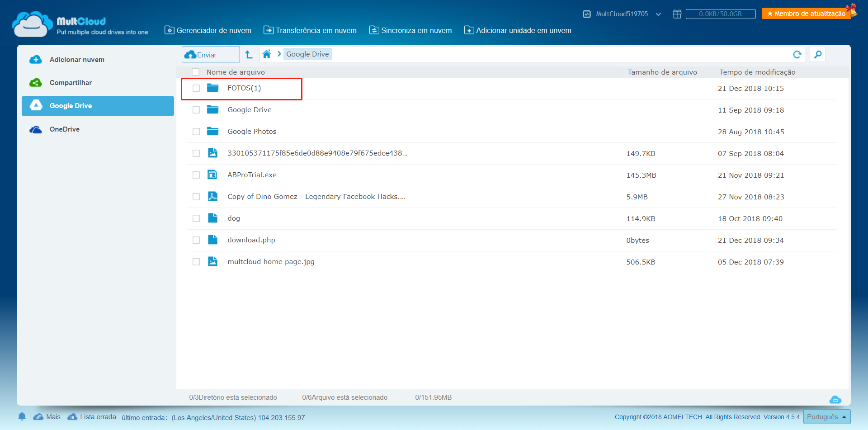Click the cloud icon at bottom right

click(x=835, y=400)
